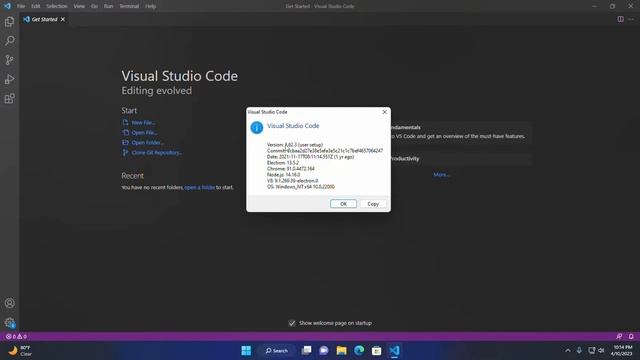Click the errors and warnings status indicator
Image resolution: width=640 pixels, height=360 pixels.
click(16, 336)
